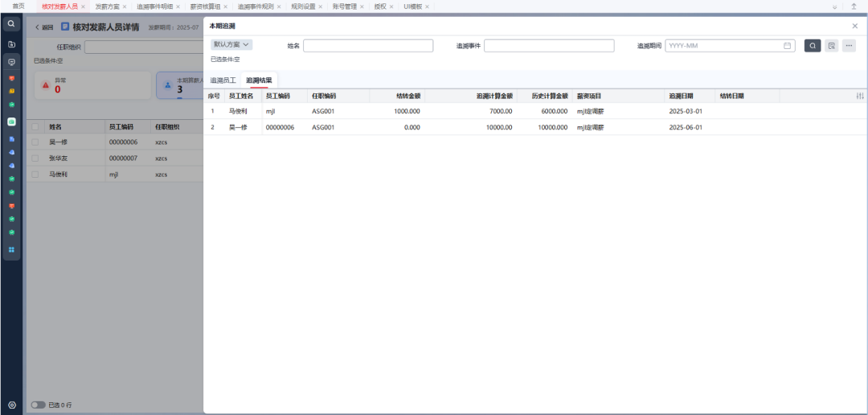The height and width of the screenshot is (415, 868).
Task: Click the 任职组织 filter box
Action: pos(143,47)
